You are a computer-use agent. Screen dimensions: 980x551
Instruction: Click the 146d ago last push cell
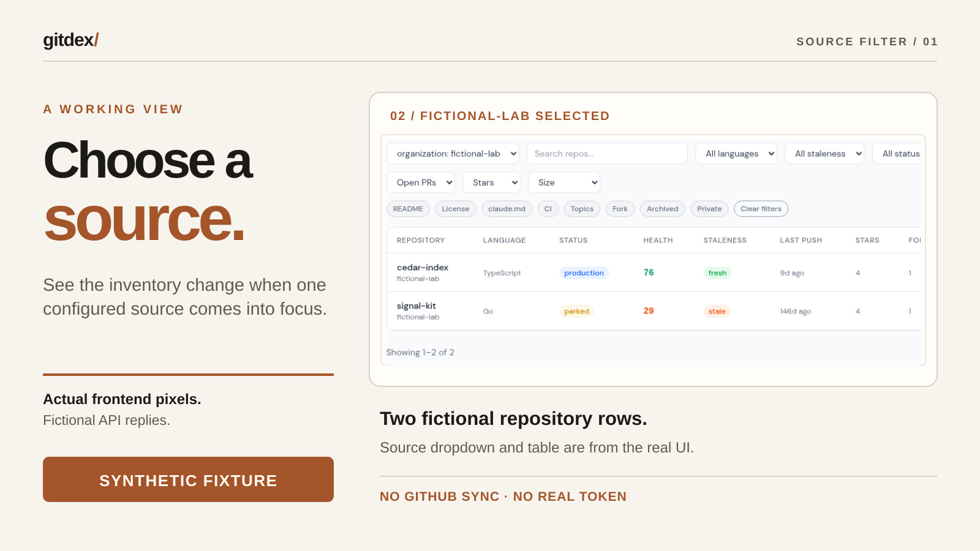coord(795,312)
